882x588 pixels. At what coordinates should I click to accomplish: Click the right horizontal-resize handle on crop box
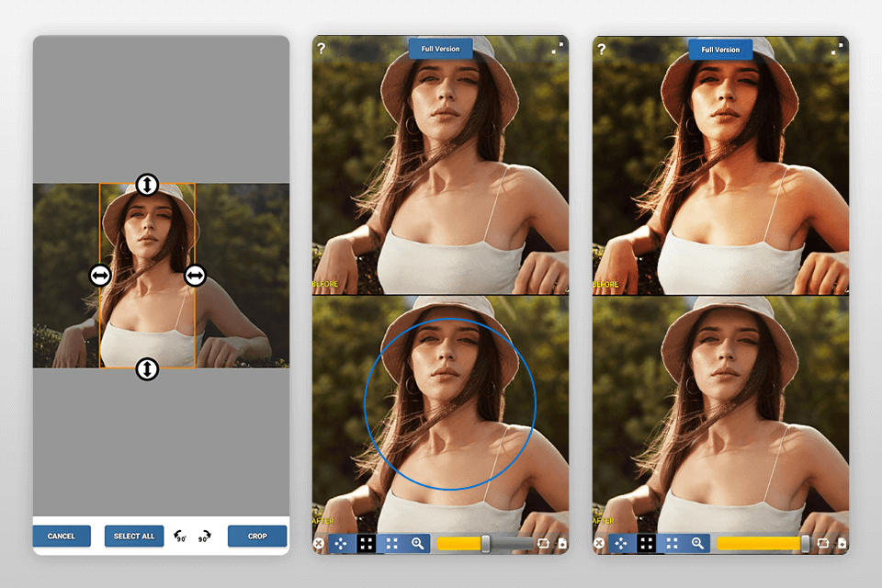pyautogui.click(x=195, y=276)
